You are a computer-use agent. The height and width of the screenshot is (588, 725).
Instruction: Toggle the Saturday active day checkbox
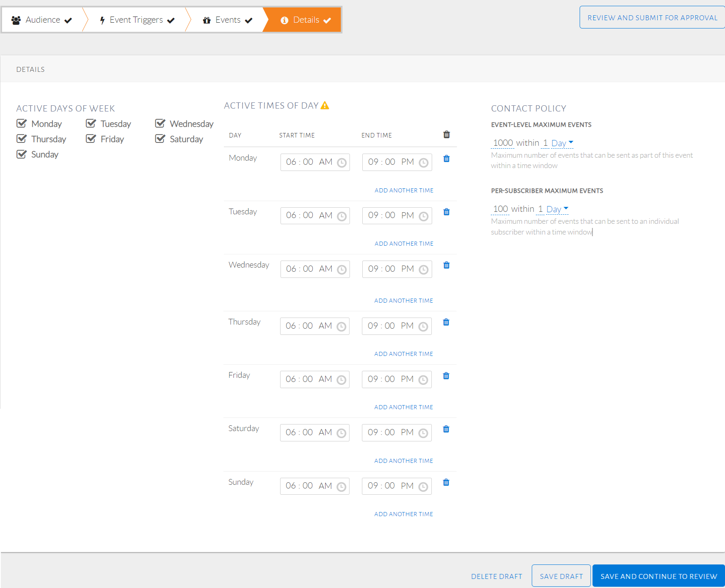click(160, 139)
